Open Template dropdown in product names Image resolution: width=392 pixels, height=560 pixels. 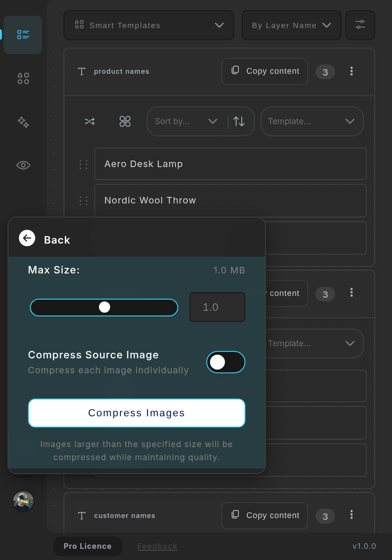click(312, 121)
